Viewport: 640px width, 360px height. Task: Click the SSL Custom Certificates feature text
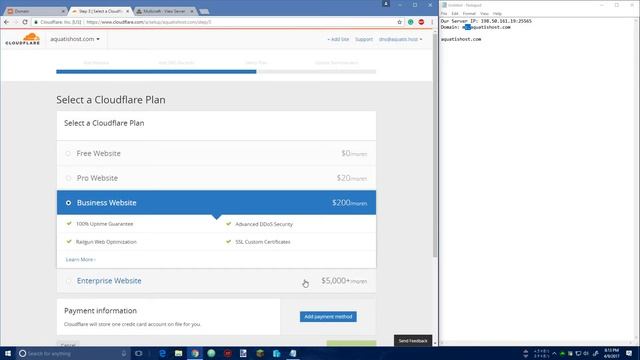[x=262, y=242]
